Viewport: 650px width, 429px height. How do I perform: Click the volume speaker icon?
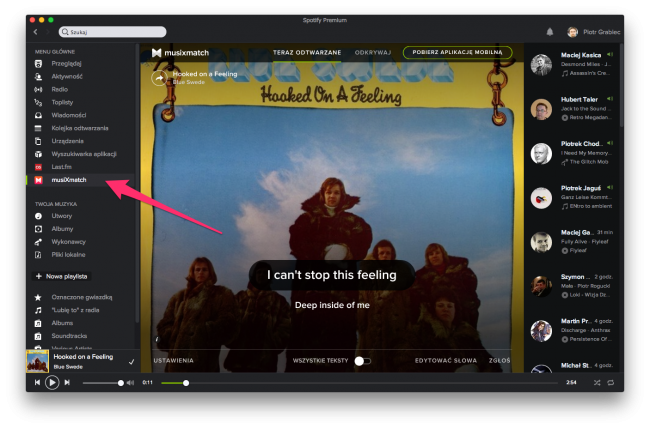(x=130, y=383)
